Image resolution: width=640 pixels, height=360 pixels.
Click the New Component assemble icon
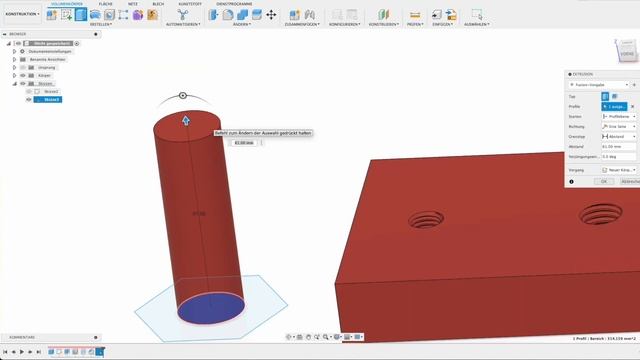(x=295, y=15)
